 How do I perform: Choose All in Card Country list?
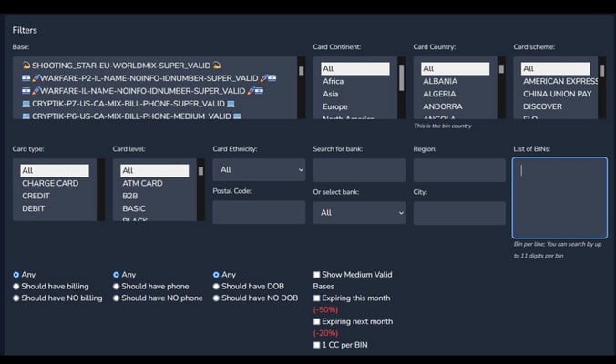456,68
